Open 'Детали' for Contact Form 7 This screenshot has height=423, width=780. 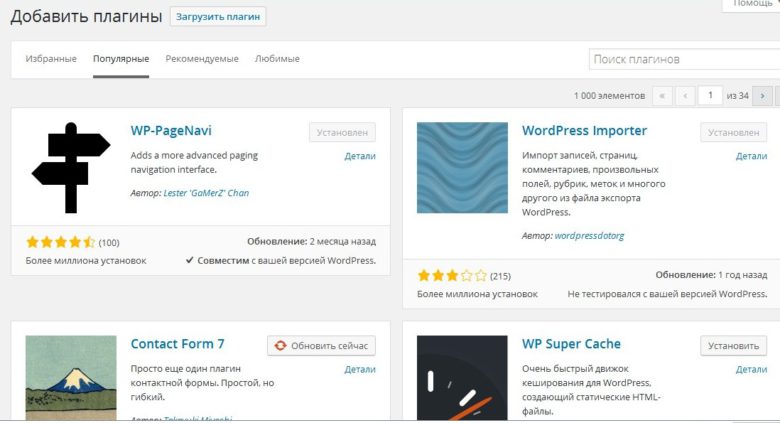(x=360, y=369)
